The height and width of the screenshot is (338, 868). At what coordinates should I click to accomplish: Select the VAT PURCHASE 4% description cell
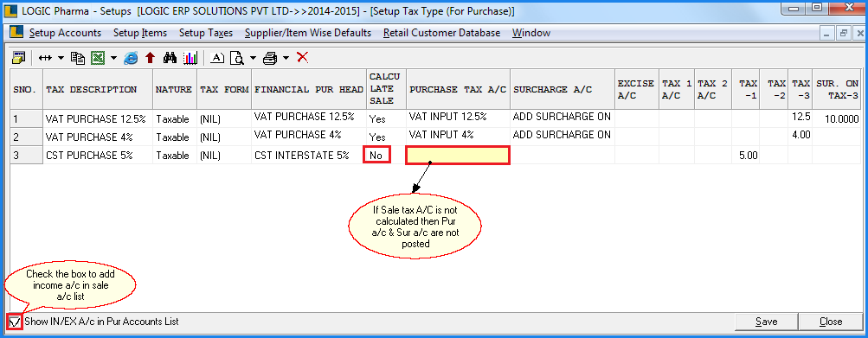point(98,137)
